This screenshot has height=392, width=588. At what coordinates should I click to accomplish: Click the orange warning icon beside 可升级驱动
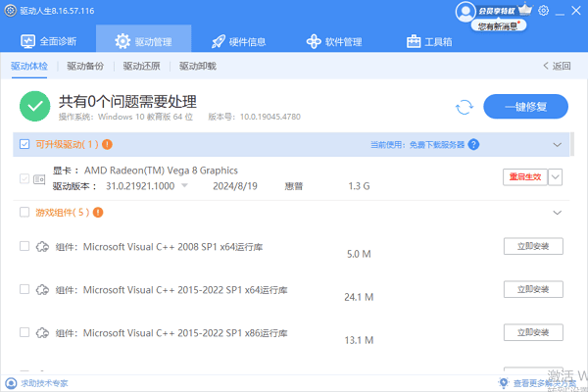click(x=106, y=145)
